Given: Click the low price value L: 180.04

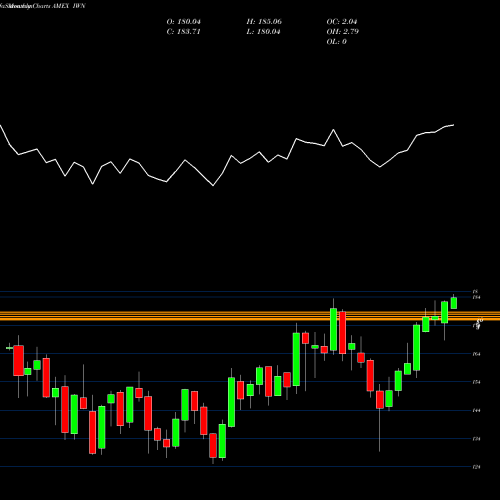Looking at the screenshot, I should point(263,32).
